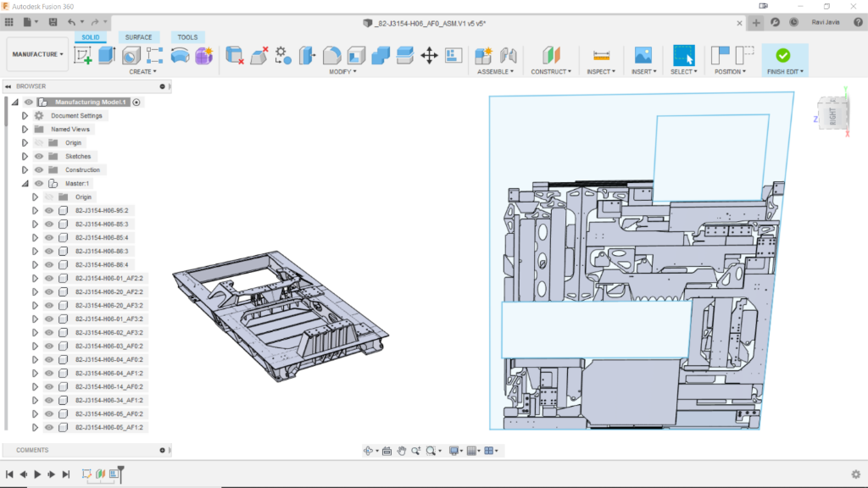
Task: Click the Shell tool icon
Action: (x=357, y=55)
